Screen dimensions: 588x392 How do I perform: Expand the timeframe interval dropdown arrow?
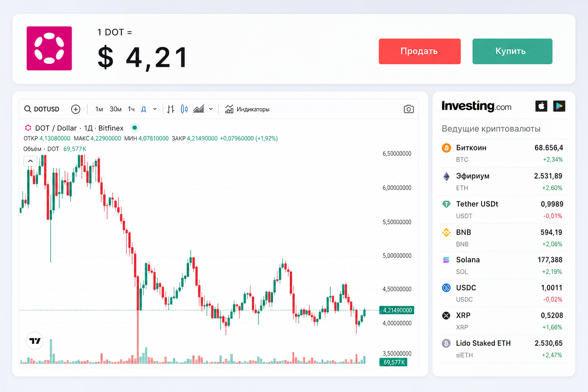(x=155, y=109)
